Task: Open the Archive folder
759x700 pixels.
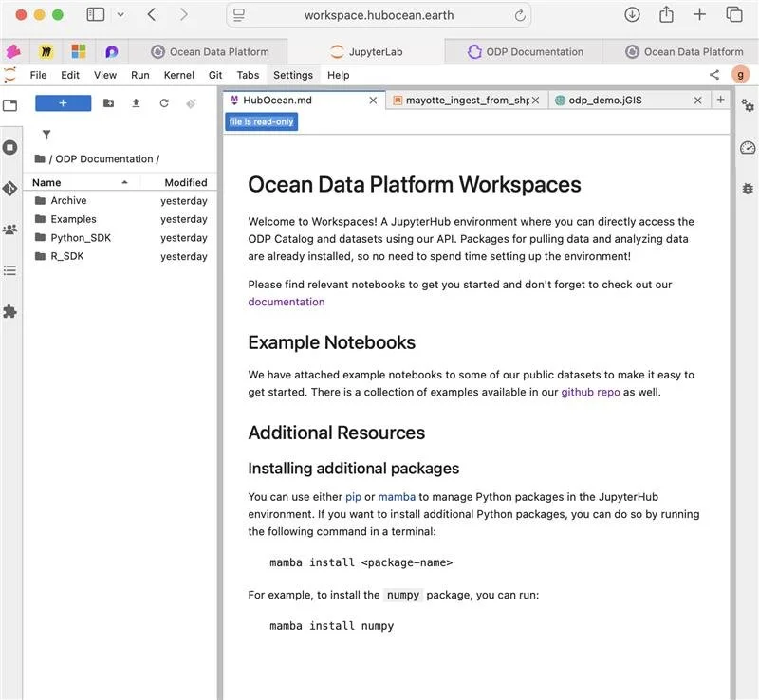Action: pyautogui.click(x=120, y=200)
